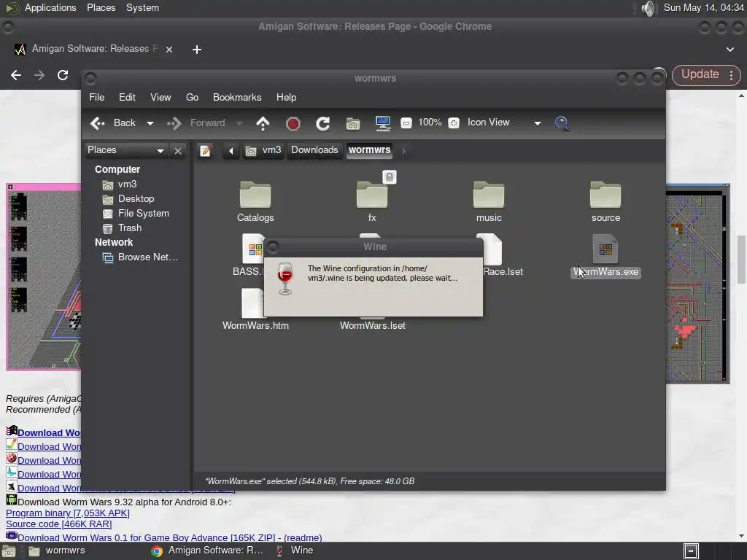Click the volume speaker icon in the panel
Screen dimensions: 747x560
[x=648, y=8]
